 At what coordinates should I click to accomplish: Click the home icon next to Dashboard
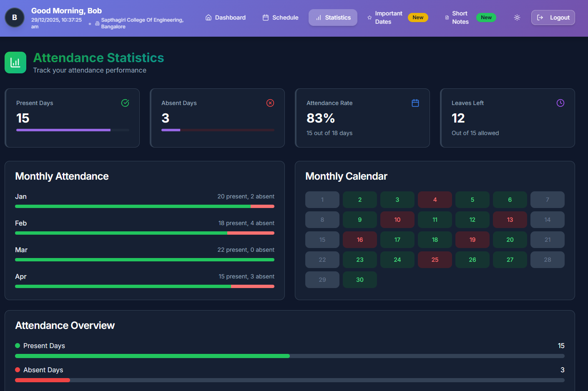pos(208,18)
